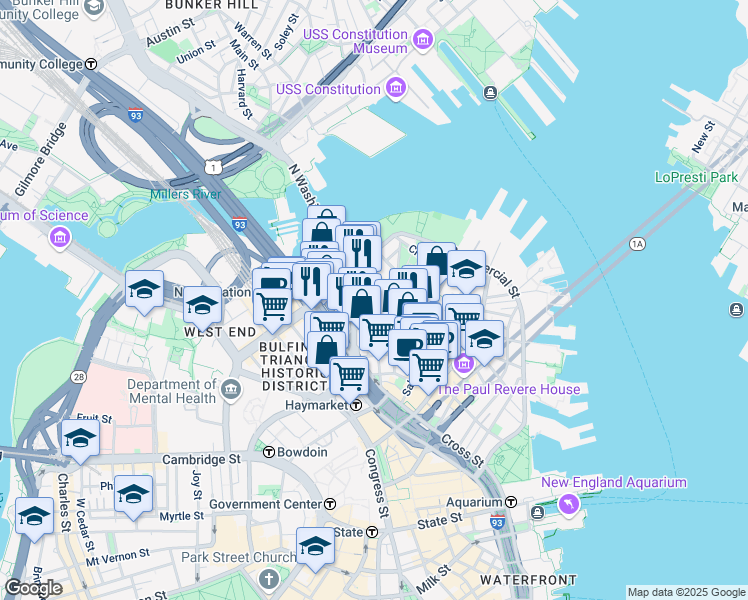Select the Route 1A shield marker
Screen dimensions: 748x600
coord(638,244)
